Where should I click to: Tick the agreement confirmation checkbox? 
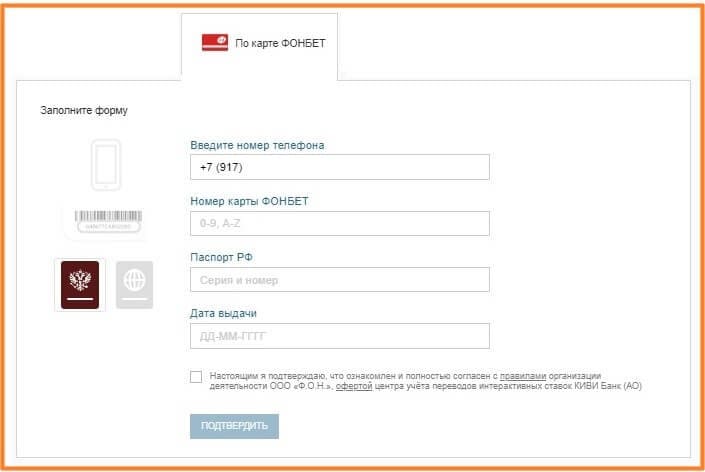(196, 377)
